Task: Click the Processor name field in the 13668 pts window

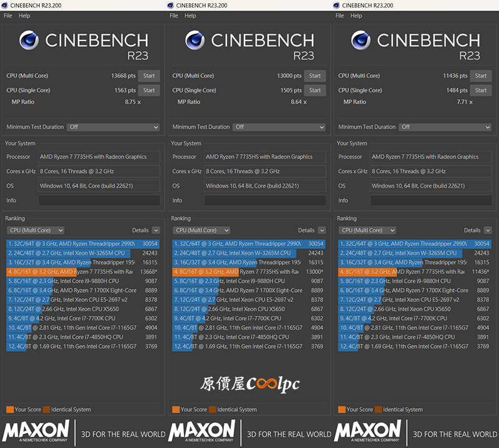Action: (x=99, y=157)
